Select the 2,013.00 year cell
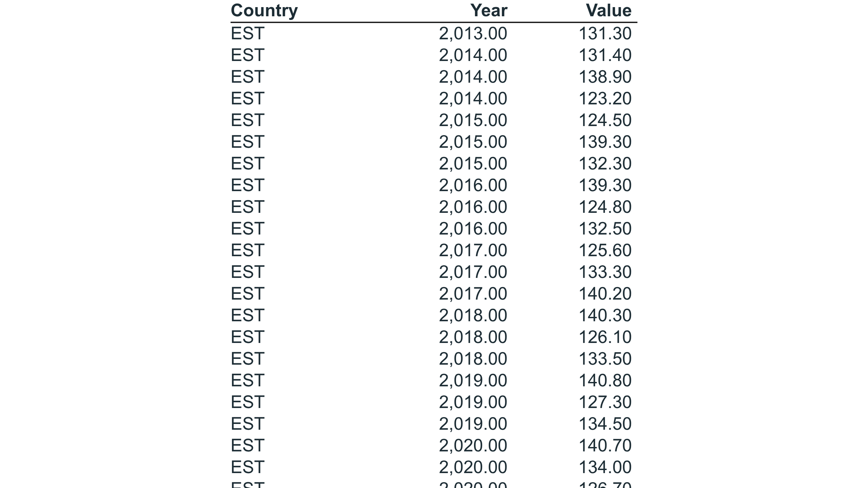The image size is (868, 488). coord(473,34)
